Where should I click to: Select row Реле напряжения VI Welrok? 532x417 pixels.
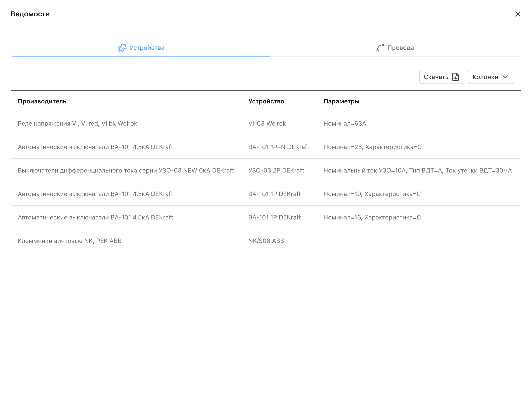266,124
